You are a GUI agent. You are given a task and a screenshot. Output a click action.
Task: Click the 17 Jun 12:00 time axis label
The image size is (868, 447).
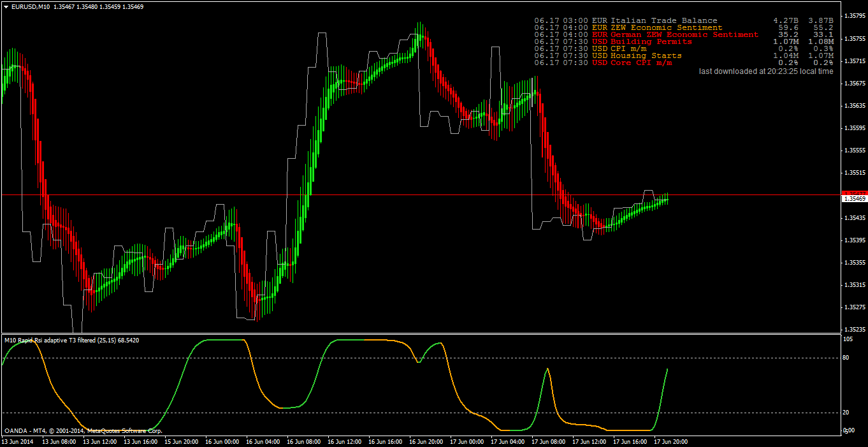589,441
